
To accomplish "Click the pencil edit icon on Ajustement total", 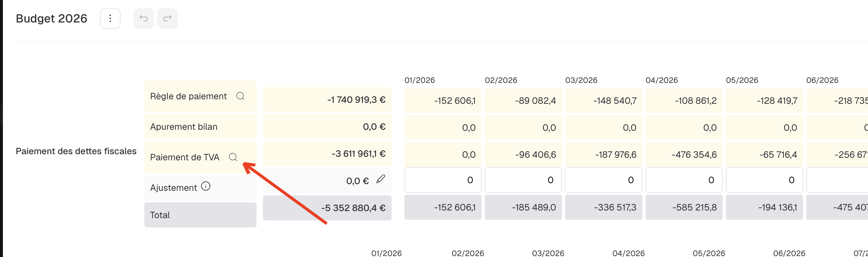I will coord(381,179).
